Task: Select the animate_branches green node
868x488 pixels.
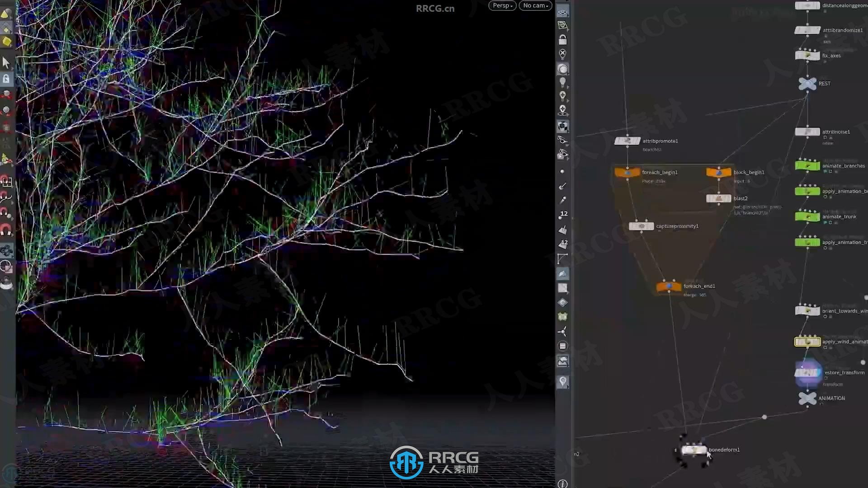Action: point(807,166)
